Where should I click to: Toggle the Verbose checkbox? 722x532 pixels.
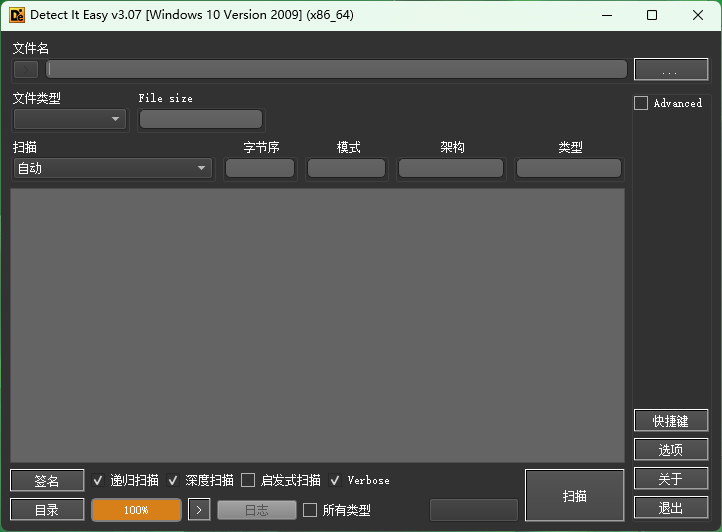335,481
